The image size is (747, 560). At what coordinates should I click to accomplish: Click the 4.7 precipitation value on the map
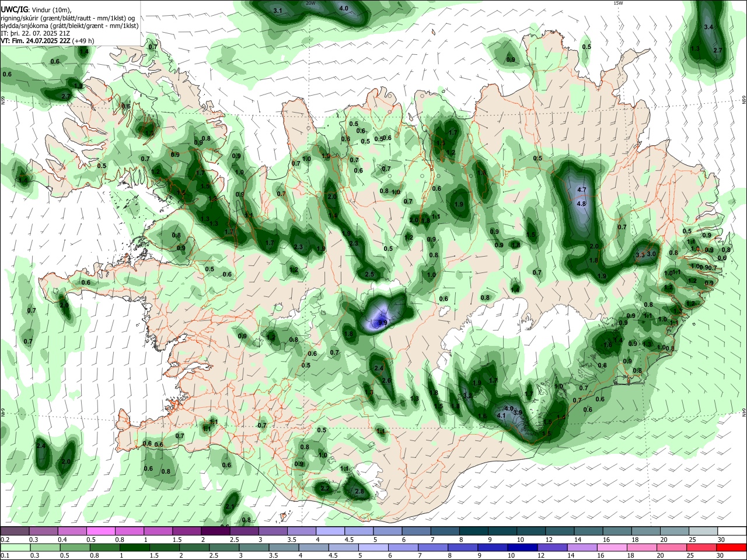click(581, 190)
